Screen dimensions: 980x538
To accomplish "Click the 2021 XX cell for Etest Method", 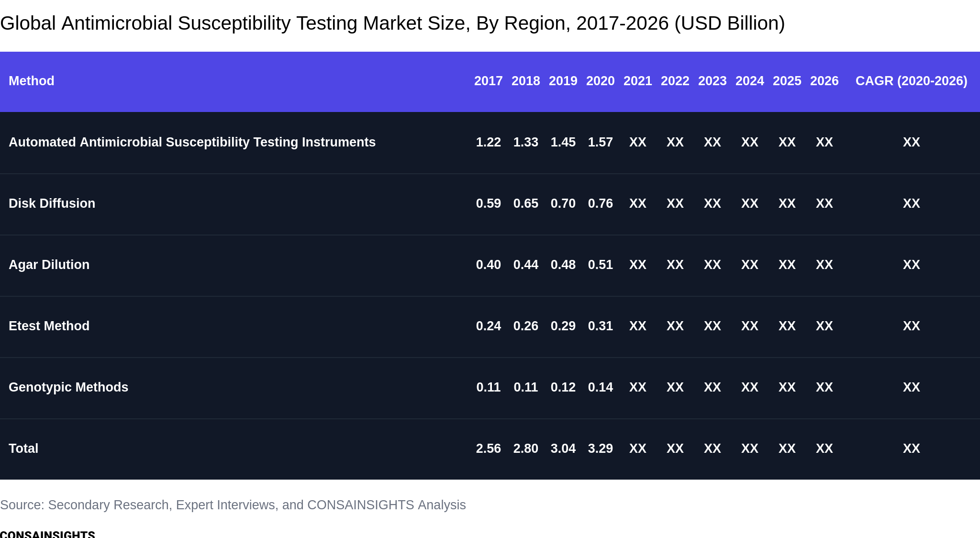I will pos(638,326).
